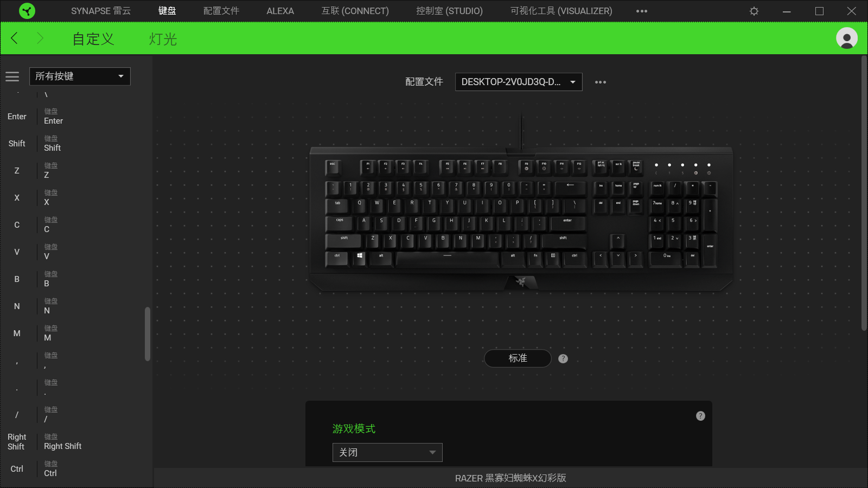Go back with the left arrow
The image size is (868, 488).
(x=15, y=38)
